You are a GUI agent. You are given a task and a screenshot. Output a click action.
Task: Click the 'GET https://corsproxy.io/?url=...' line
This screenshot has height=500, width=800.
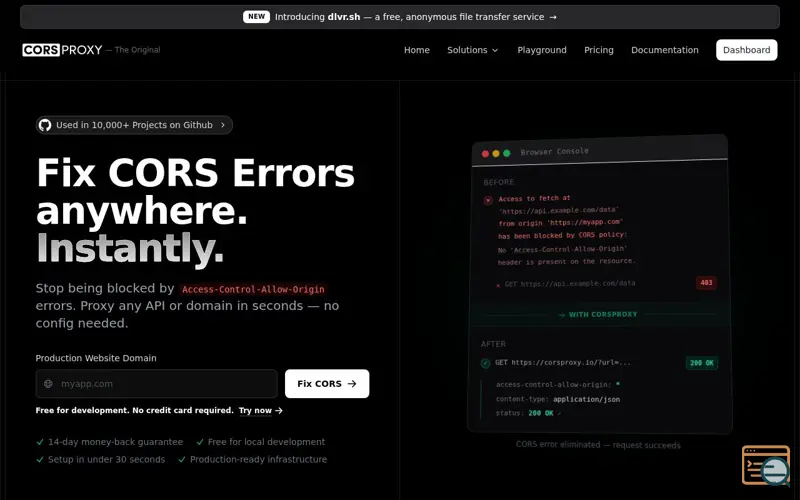563,362
